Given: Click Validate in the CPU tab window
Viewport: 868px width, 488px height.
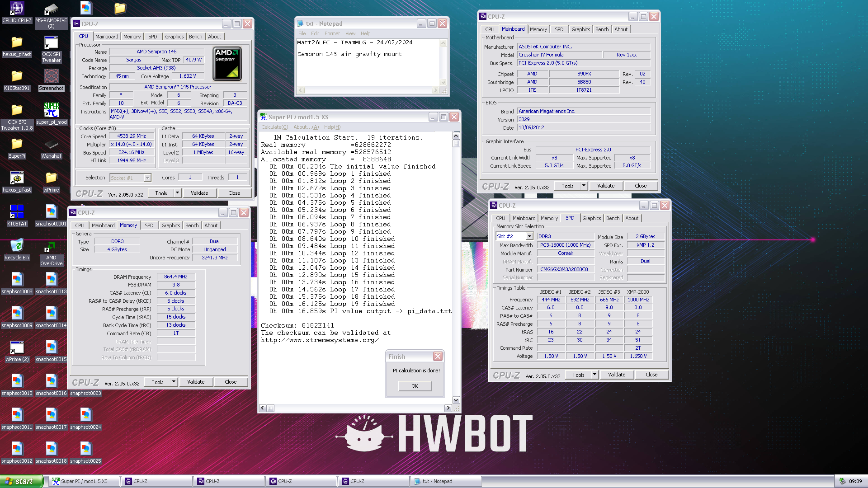Looking at the screenshot, I should point(199,193).
